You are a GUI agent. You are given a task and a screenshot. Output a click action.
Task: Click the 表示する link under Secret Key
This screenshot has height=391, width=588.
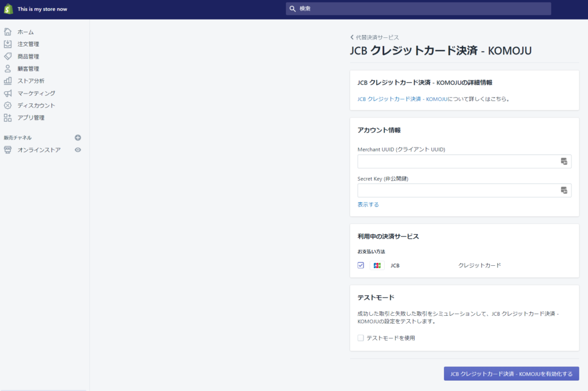click(x=368, y=204)
